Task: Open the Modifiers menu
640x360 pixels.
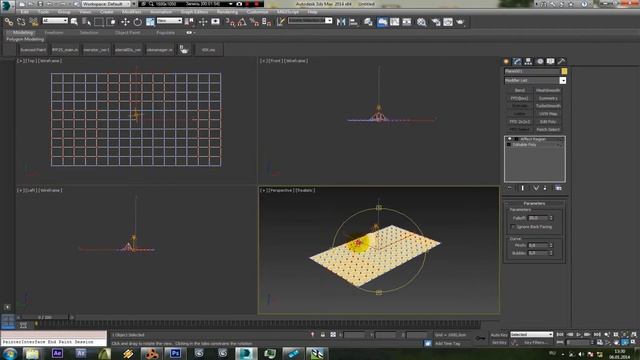Action: 131,12
